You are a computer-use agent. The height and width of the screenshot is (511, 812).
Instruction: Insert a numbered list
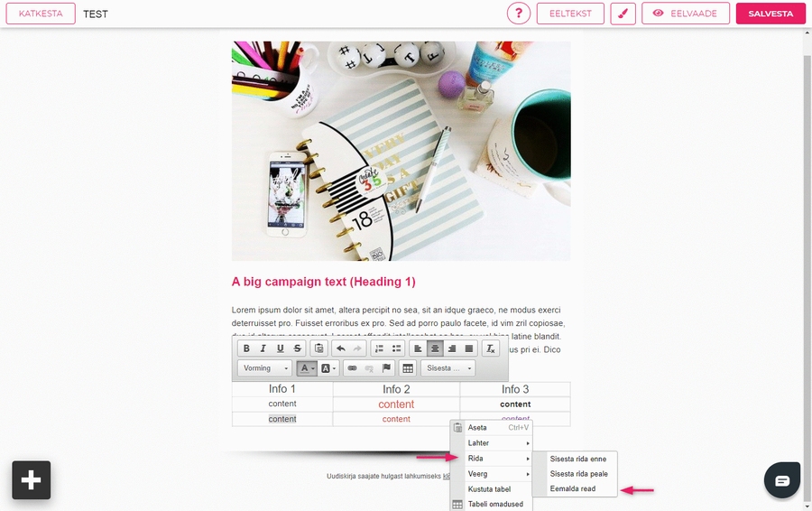pos(379,348)
